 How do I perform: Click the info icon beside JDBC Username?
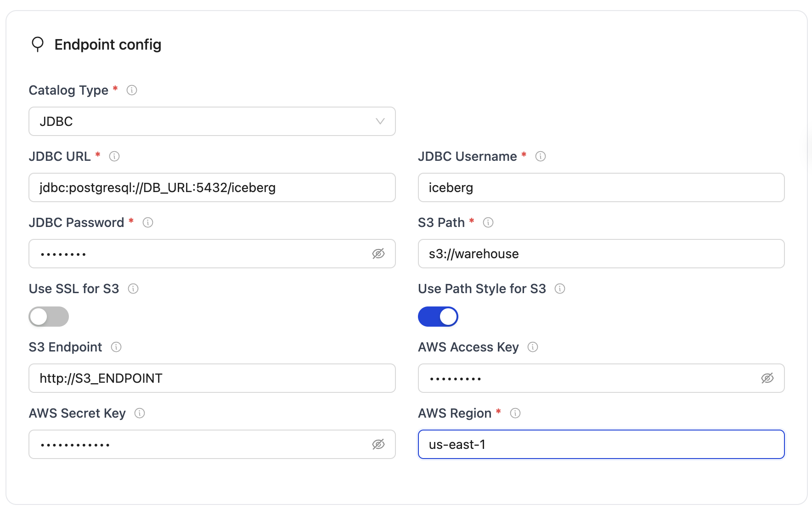(x=541, y=156)
